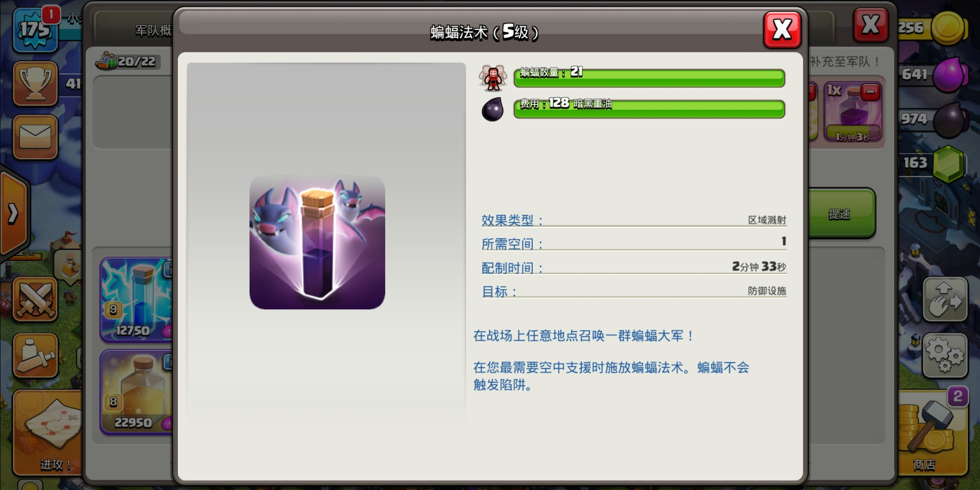Image resolution: width=980 pixels, height=490 pixels.
Task: Tap the player level 175 badge
Action: point(34,30)
